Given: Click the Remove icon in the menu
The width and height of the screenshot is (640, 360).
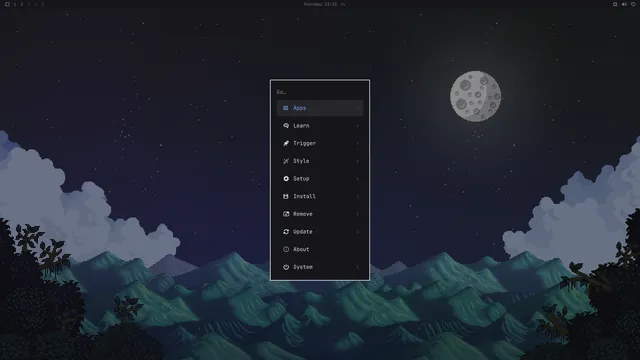Looking at the screenshot, I should coord(286,214).
